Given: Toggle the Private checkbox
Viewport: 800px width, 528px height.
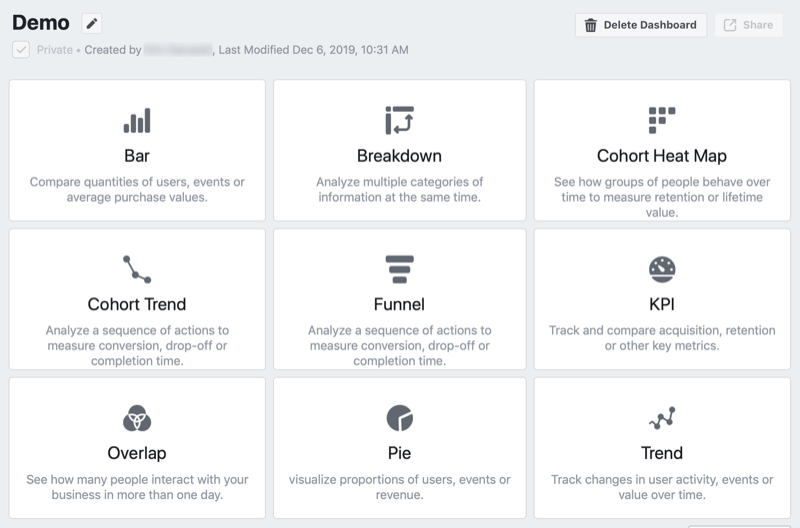Looking at the screenshot, I should coord(21,49).
